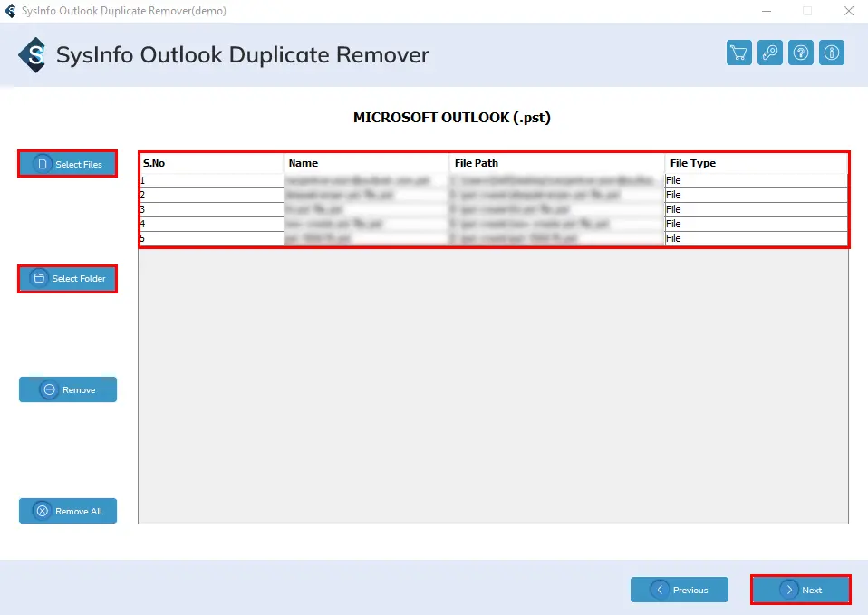868x615 pixels.
Task: Click the File type cell in row 1
Action: coord(757,180)
